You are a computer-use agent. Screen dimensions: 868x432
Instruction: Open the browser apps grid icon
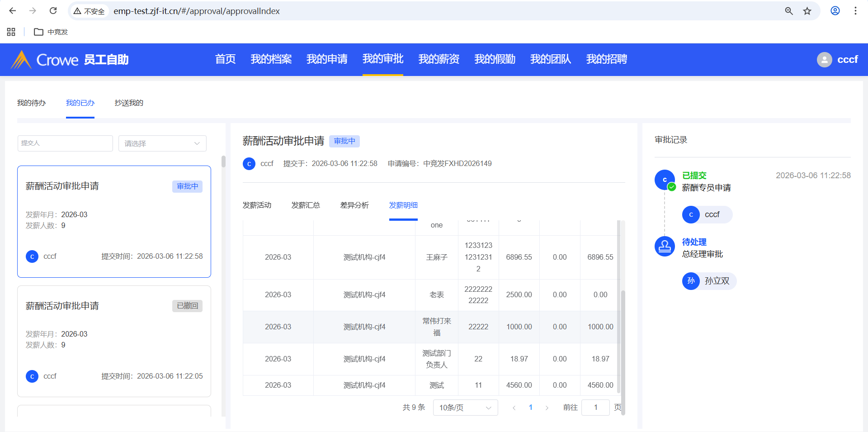click(x=11, y=32)
